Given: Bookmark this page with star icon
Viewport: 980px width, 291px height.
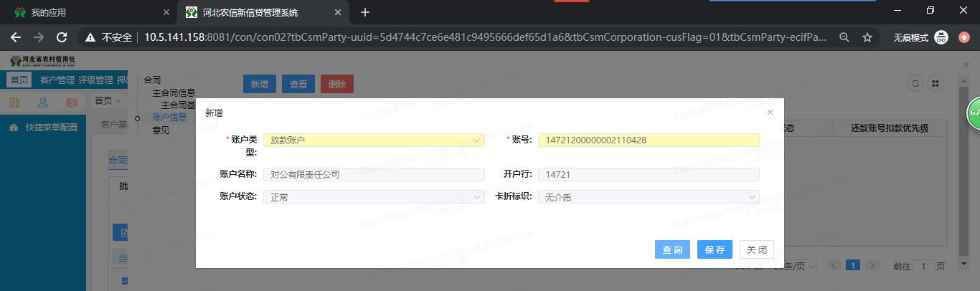Looking at the screenshot, I should (867, 37).
